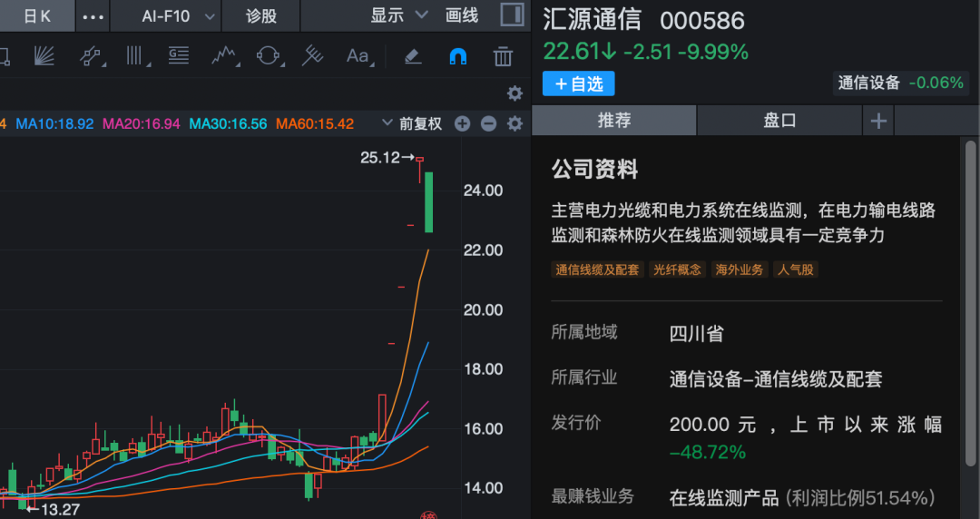Click the +自选 watchlist button

(579, 83)
